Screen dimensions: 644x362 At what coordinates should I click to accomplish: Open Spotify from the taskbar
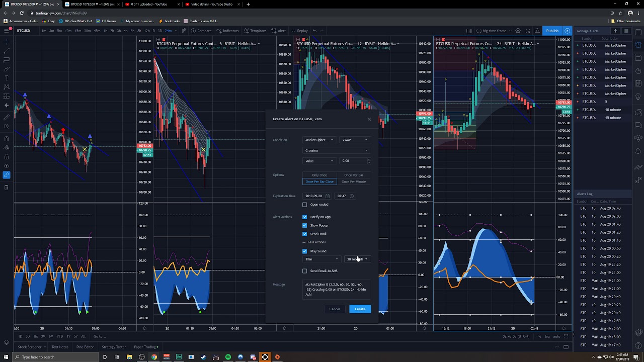[228, 357]
